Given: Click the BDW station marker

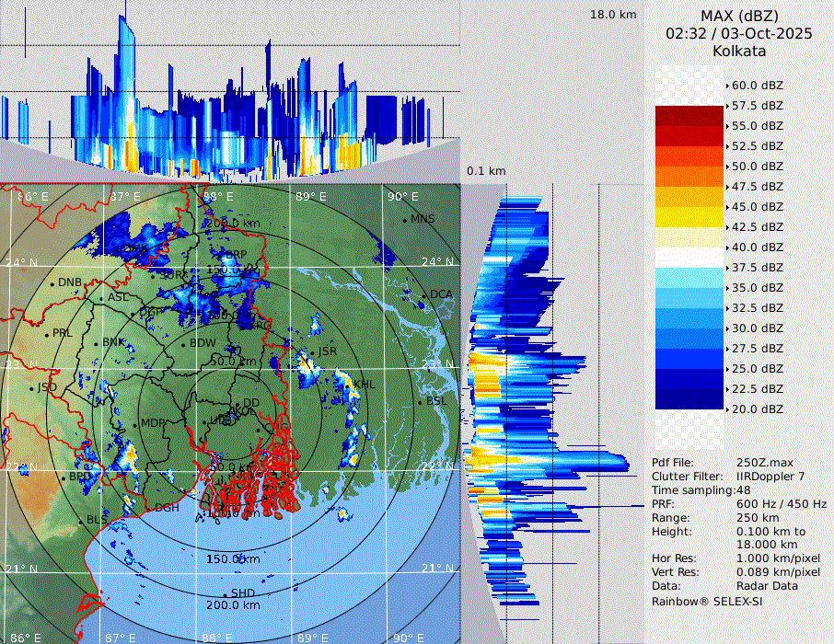Looking at the screenshot, I should coord(184,345).
